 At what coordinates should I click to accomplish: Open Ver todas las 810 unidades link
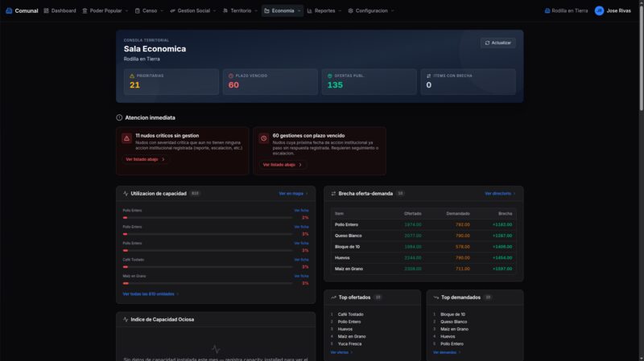tap(151, 294)
